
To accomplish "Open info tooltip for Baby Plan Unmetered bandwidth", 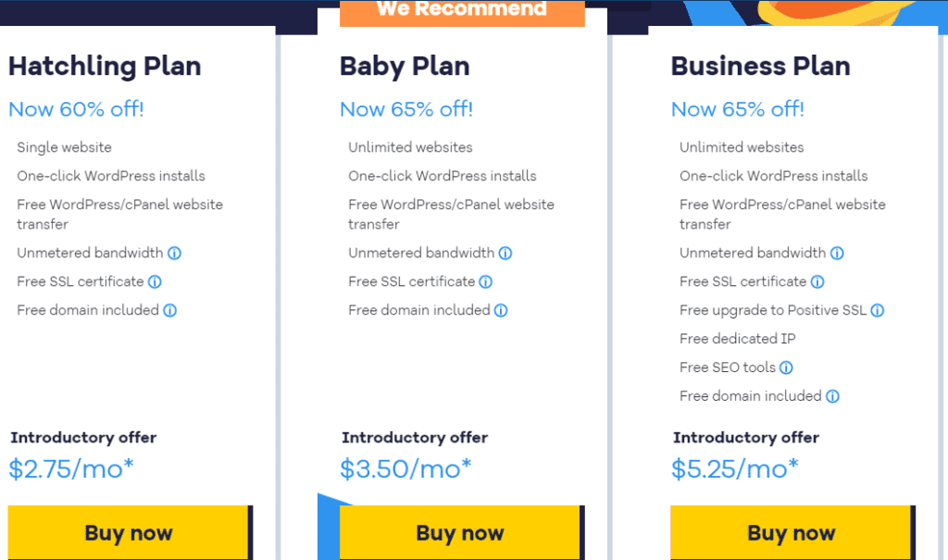I will coord(505,254).
